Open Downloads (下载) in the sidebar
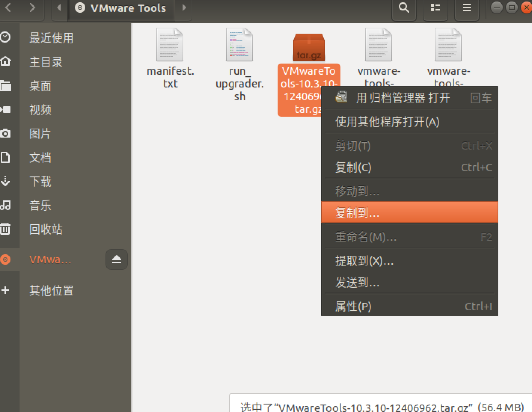Screen dimensions: 532x412 65,181
